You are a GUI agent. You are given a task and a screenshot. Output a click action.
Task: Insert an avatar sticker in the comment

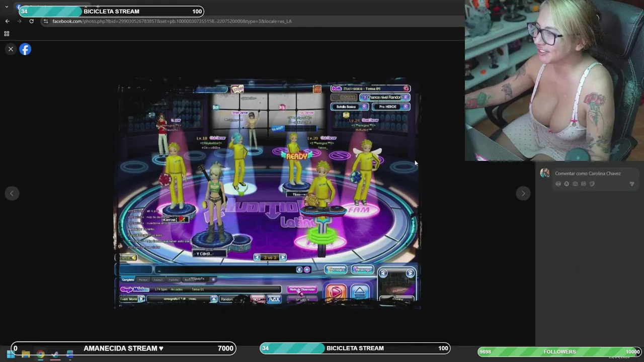[x=558, y=184]
